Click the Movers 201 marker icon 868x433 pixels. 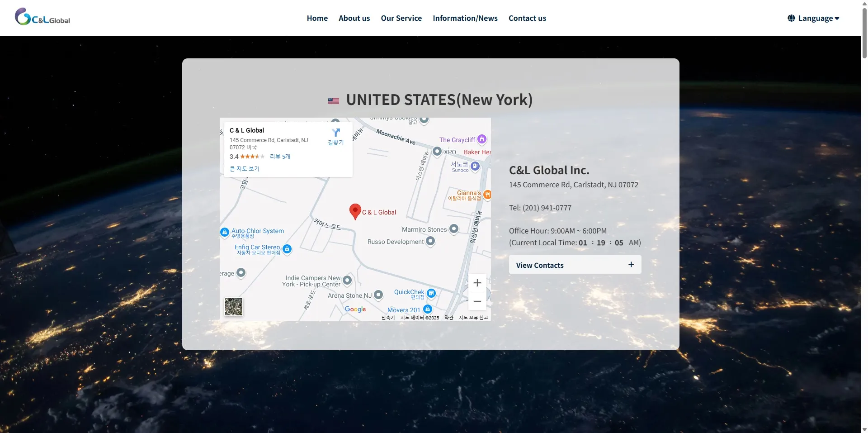[428, 309]
